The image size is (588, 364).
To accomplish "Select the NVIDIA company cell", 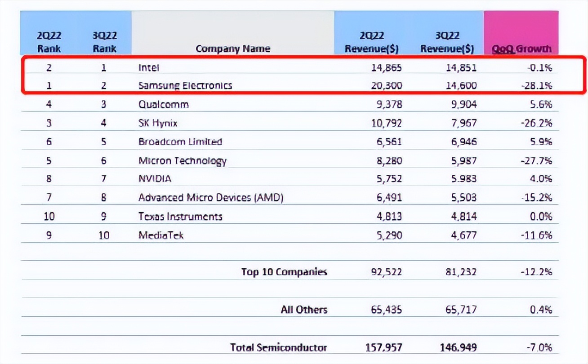I will [155, 179].
